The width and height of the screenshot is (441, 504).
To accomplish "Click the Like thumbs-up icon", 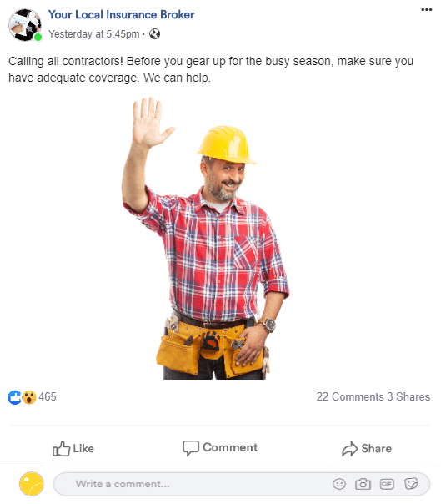I will tap(61, 448).
